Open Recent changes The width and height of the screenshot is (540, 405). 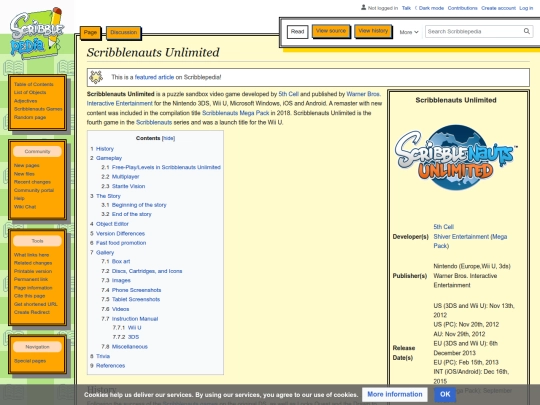click(32, 182)
